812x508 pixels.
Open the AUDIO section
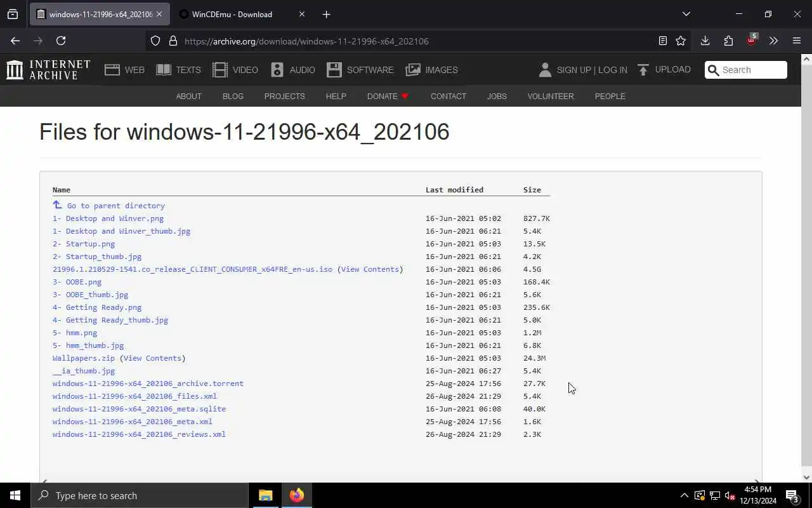(292, 70)
